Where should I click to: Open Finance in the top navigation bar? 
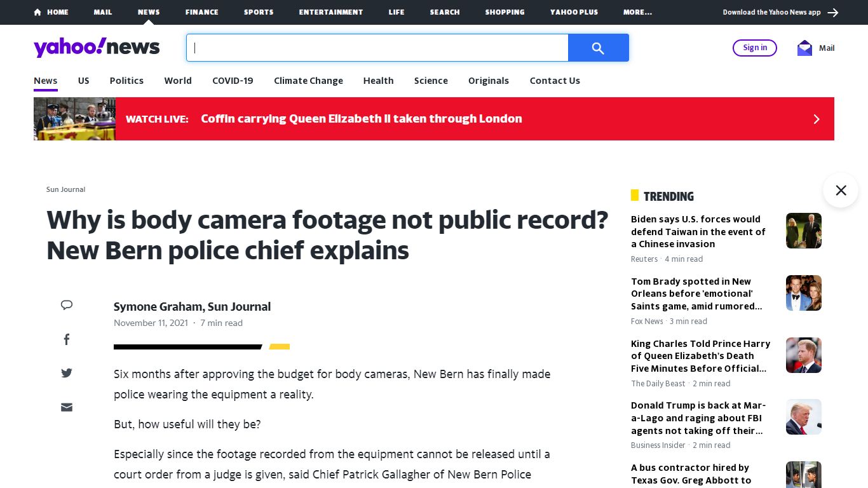(x=202, y=12)
